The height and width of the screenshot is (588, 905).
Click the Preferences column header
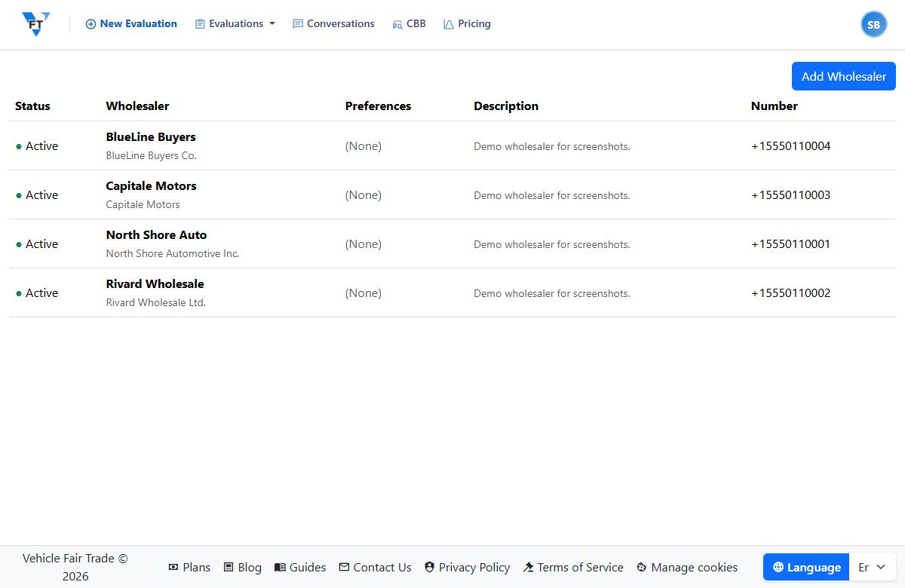(378, 106)
